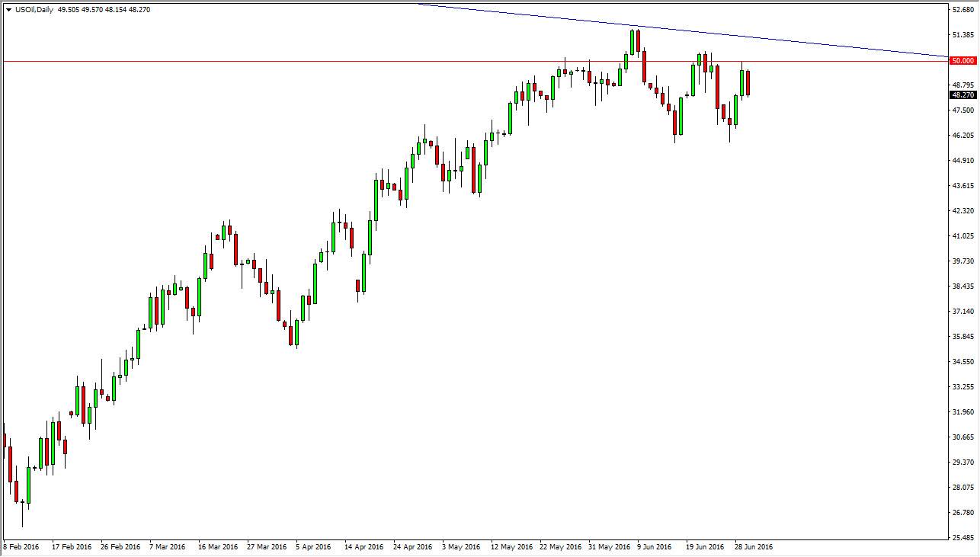Click the red 50.000 price level tag
This screenshot has height=557, width=980.
point(962,60)
